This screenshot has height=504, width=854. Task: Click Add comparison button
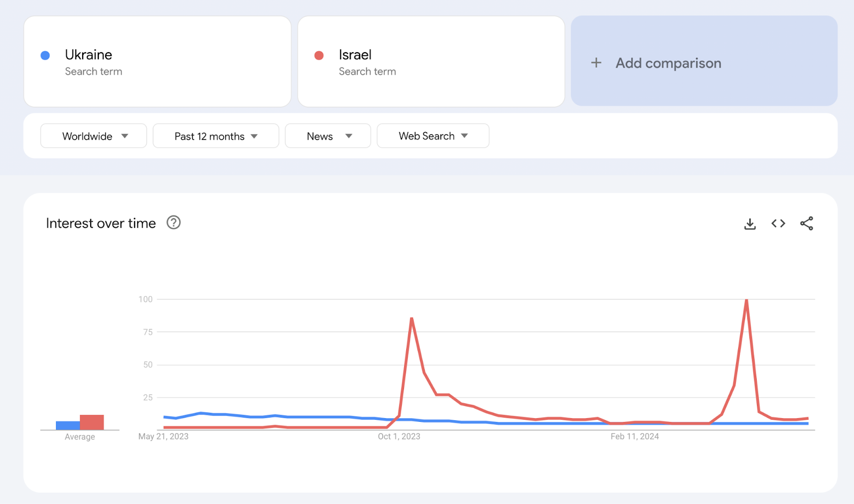[x=704, y=61]
